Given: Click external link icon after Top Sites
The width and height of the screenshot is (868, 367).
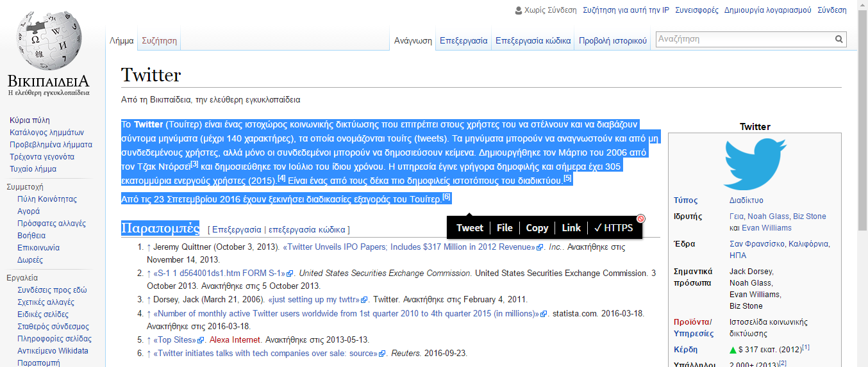Looking at the screenshot, I should point(201,340).
